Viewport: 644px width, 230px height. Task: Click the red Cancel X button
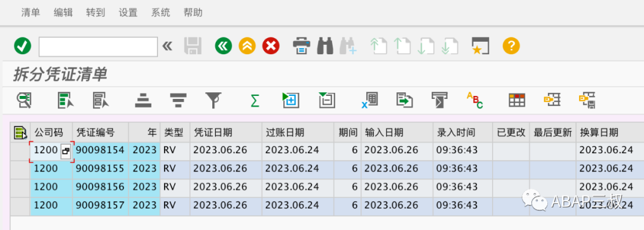pyautogui.click(x=271, y=46)
